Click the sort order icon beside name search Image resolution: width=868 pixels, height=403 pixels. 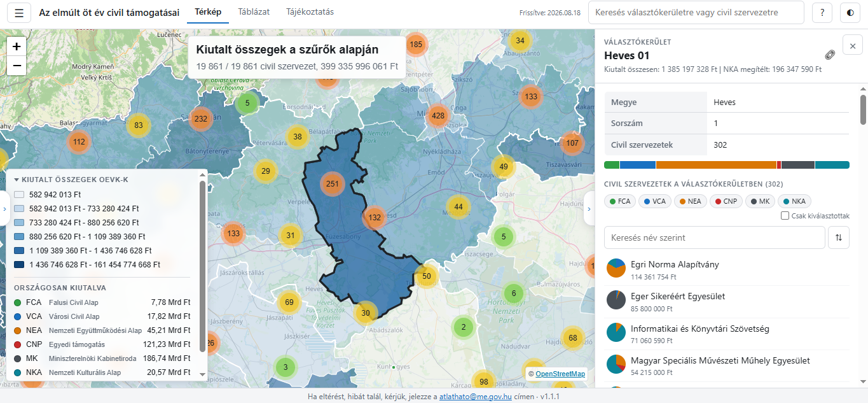(x=839, y=237)
